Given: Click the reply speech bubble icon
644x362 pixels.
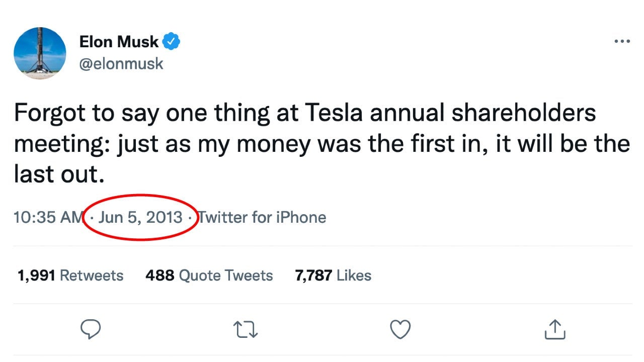Looking at the screenshot, I should click(91, 329).
